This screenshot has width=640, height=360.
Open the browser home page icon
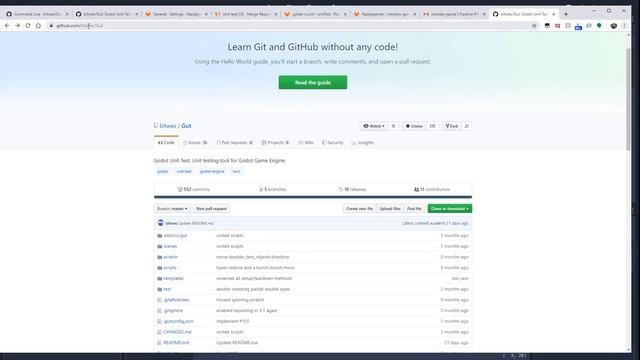click(38, 26)
